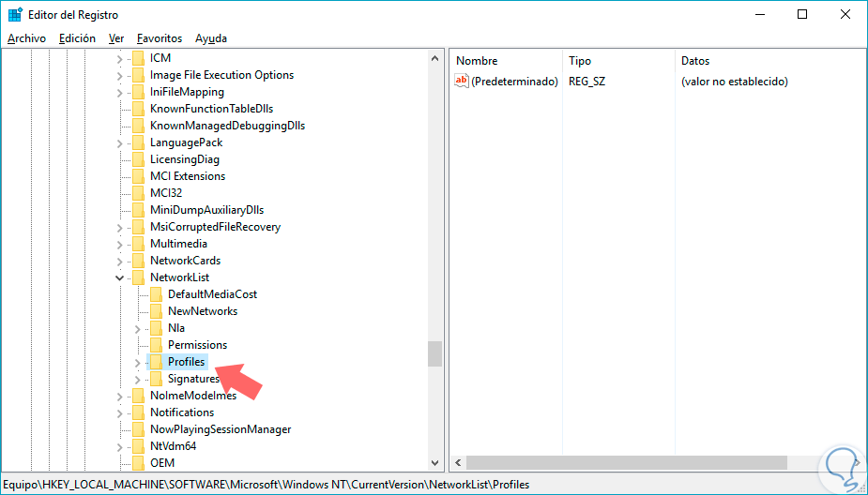868x495 pixels.
Task: Click the string value icon beside (Predeterminado)
Action: pos(462,82)
